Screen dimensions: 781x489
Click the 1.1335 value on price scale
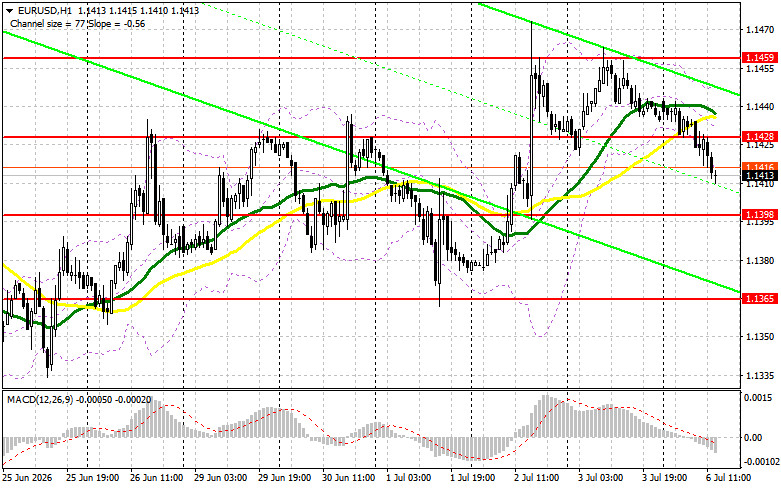pyautogui.click(x=760, y=375)
